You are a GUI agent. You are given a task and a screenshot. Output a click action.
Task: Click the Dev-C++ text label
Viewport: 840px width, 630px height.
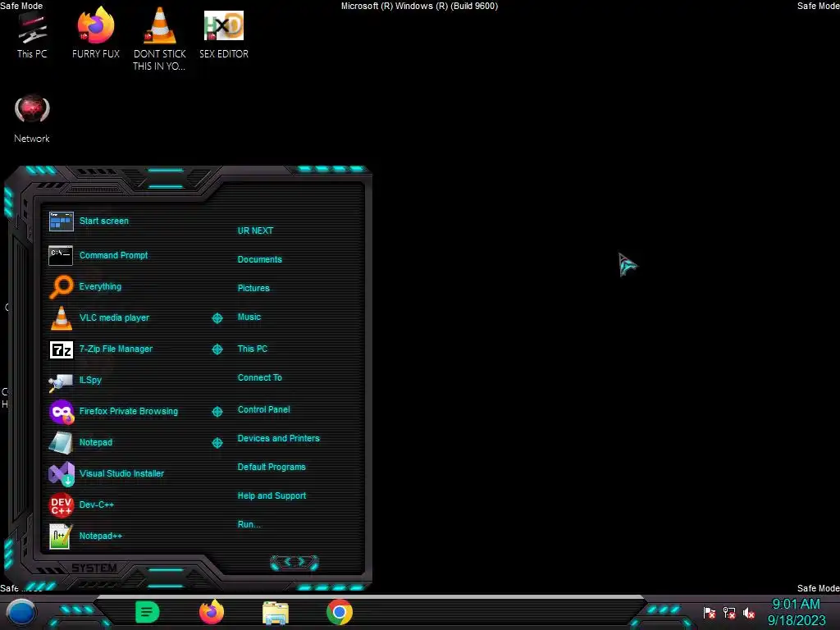97,504
